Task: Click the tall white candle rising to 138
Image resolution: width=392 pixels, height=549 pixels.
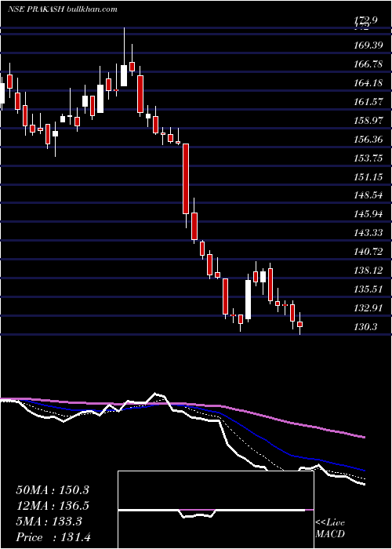Action: point(249,300)
